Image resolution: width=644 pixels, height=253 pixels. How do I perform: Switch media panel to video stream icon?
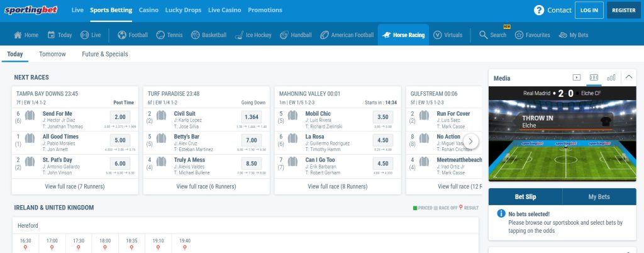coord(577,77)
